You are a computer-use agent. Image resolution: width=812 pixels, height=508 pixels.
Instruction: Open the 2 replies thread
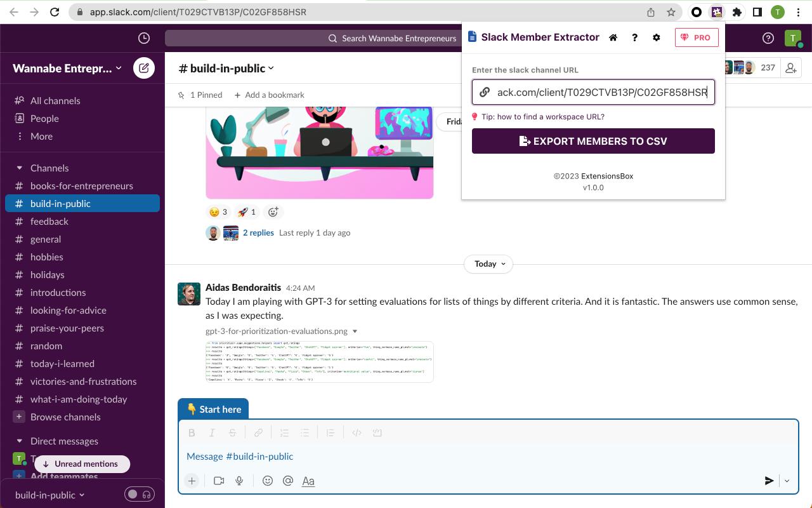point(258,232)
